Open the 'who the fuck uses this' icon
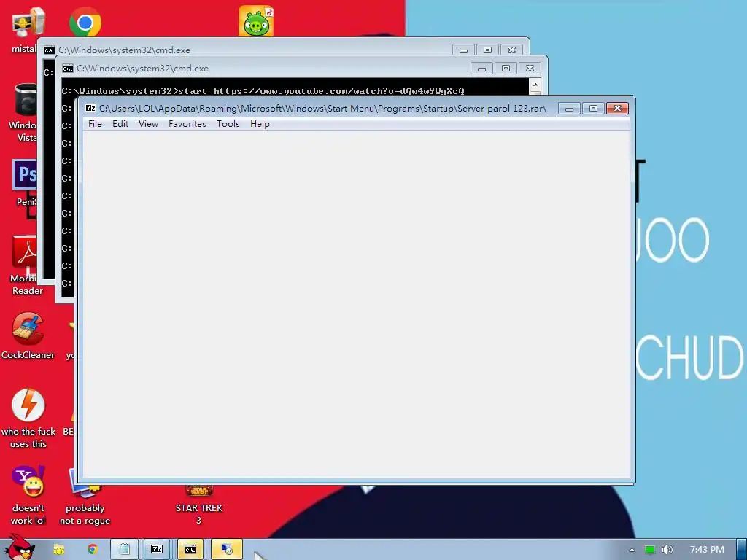This screenshot has height=560, width=747. (x=28, y=418)
